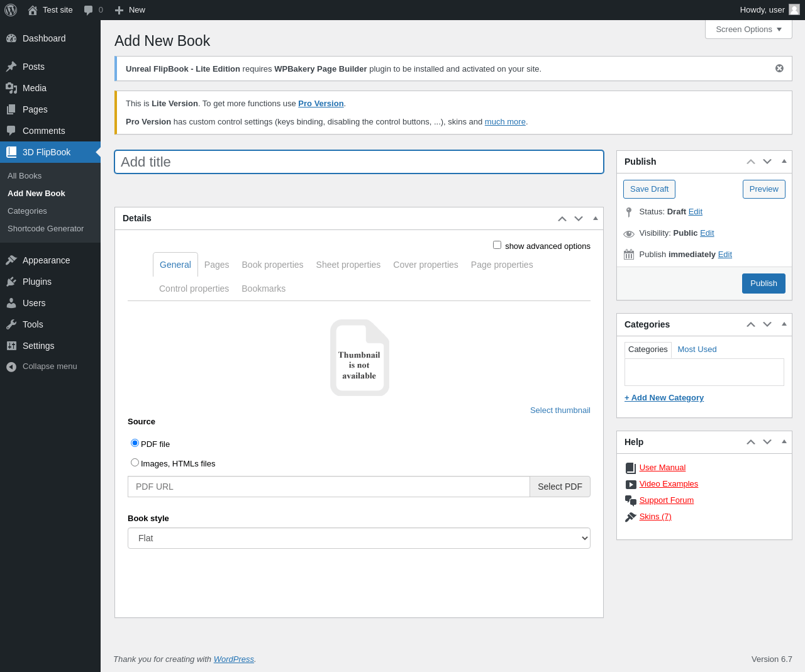Open the comments bubble icon in admin bar
This screenshot has height=672, width=805.
(x=89, y=10)
